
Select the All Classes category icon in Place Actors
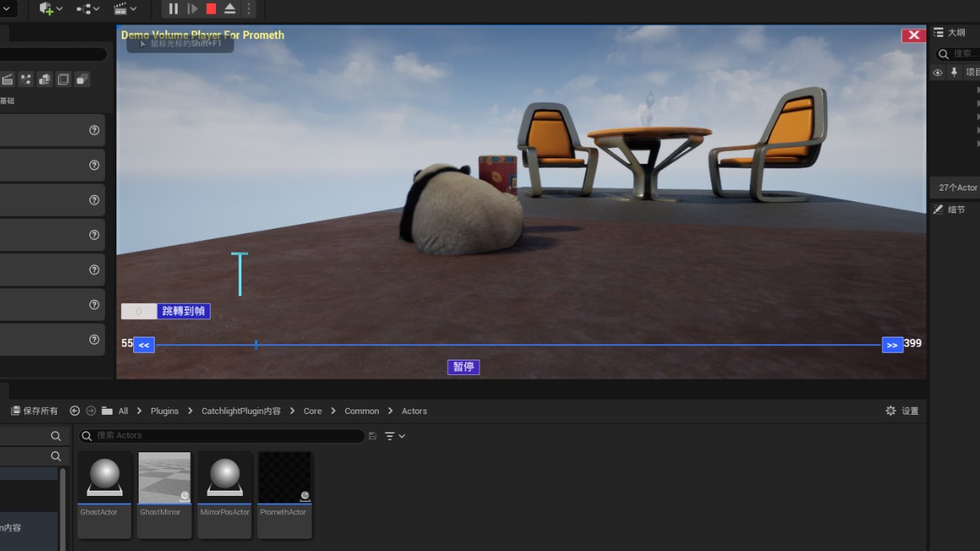point(82,80)
